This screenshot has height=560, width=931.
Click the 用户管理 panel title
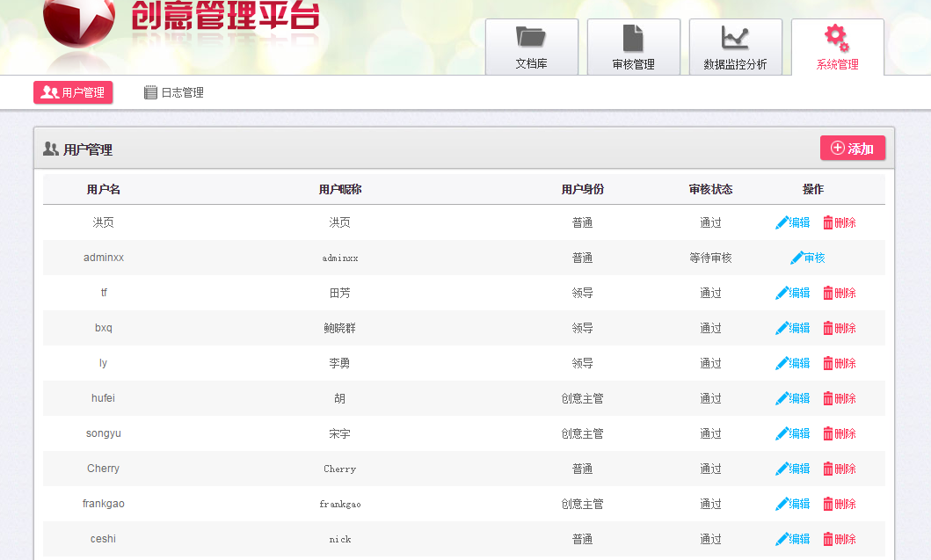click(88, 149)
